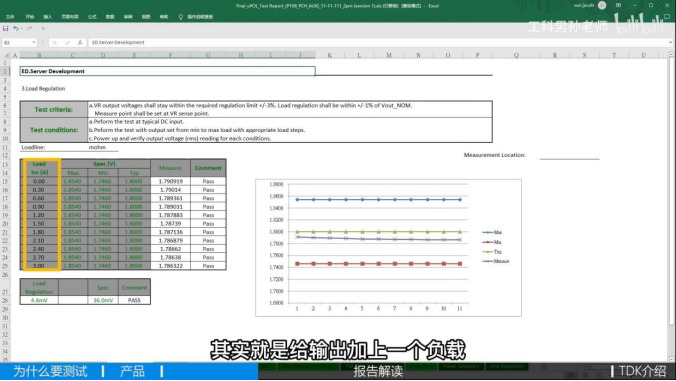Select measured value 1.787883
The height and width of the screenshot is (381, 676).
(x=170, y=215)
